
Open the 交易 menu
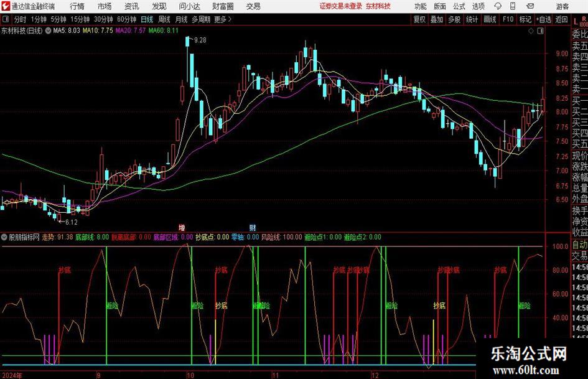[x=253, y=6]
